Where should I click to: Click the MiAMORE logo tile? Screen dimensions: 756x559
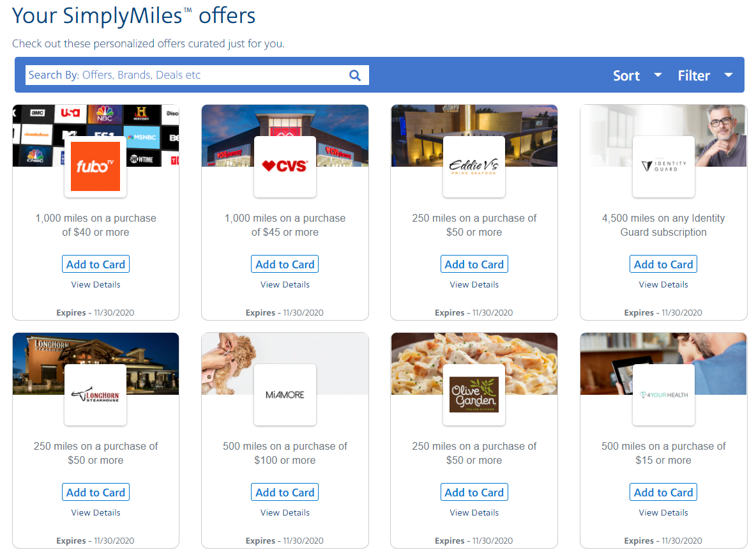(285, 395)
